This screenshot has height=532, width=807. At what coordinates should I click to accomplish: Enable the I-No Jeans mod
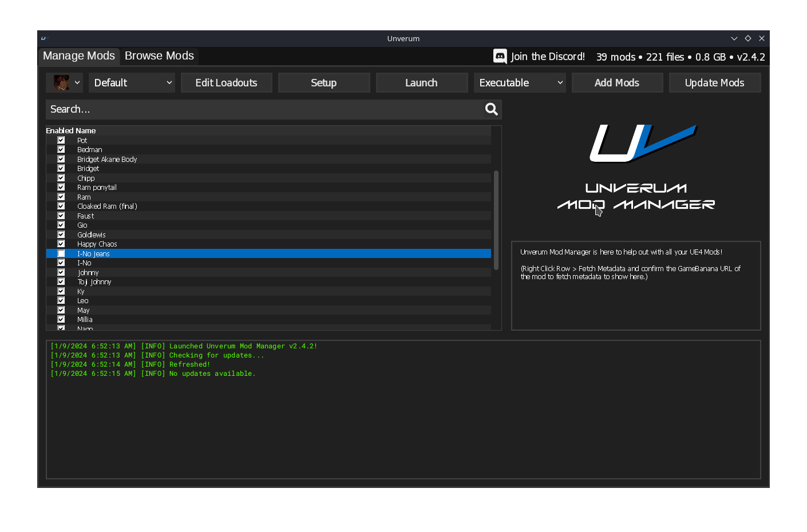[x=61, y=253]
